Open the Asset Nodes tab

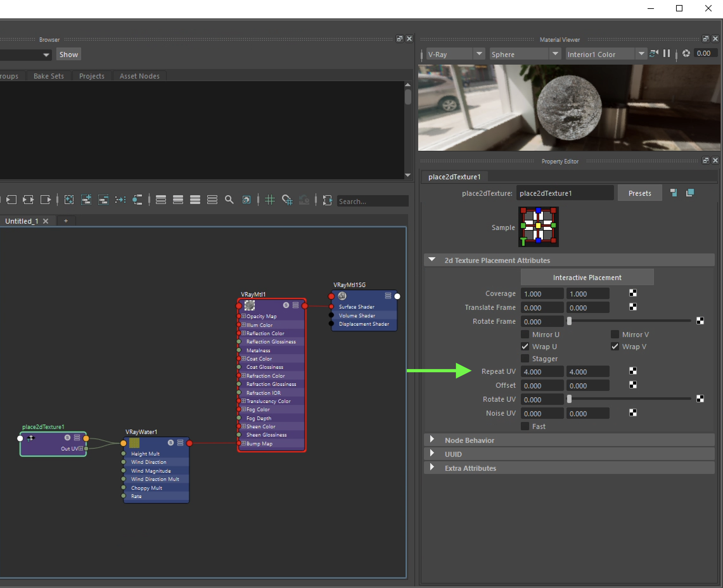139,76
